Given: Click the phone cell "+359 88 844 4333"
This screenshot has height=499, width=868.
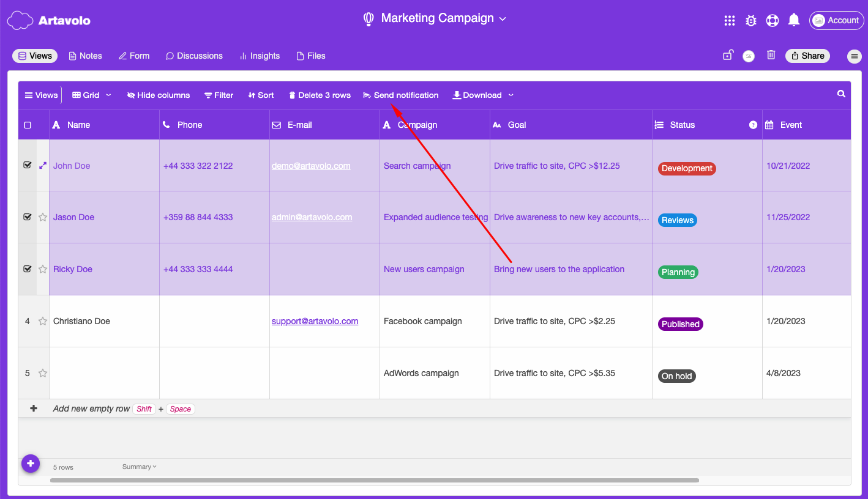Looking at the screenshot, I should tap(214, 217).
